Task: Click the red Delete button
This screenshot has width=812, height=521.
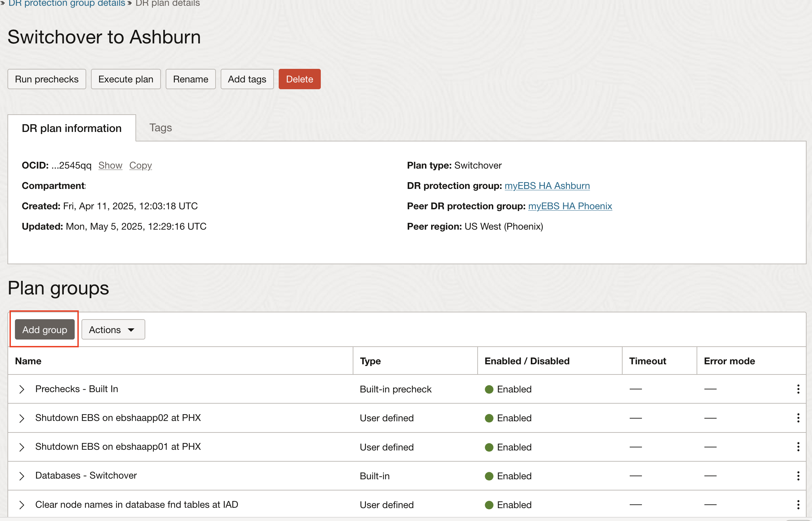Action: (x=299, y=79)
